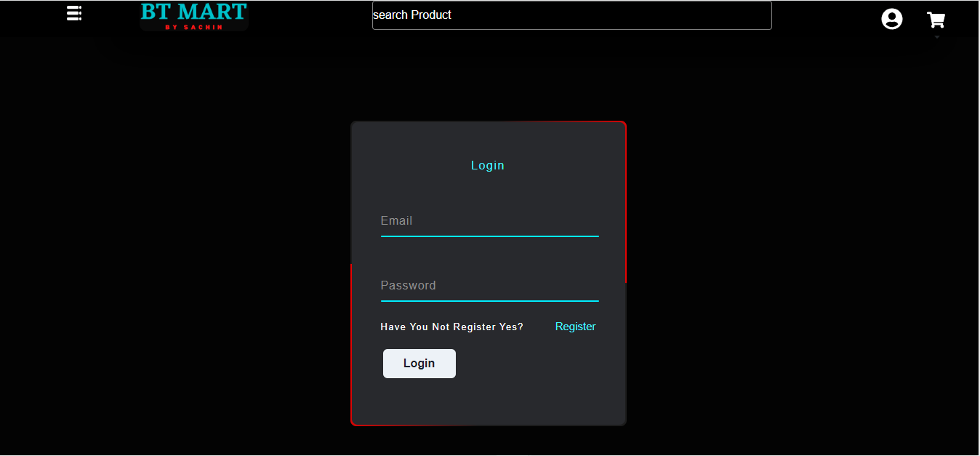The image size is (980, 456).
Task: Click the shopping cart icon
Action: point(936,20)
